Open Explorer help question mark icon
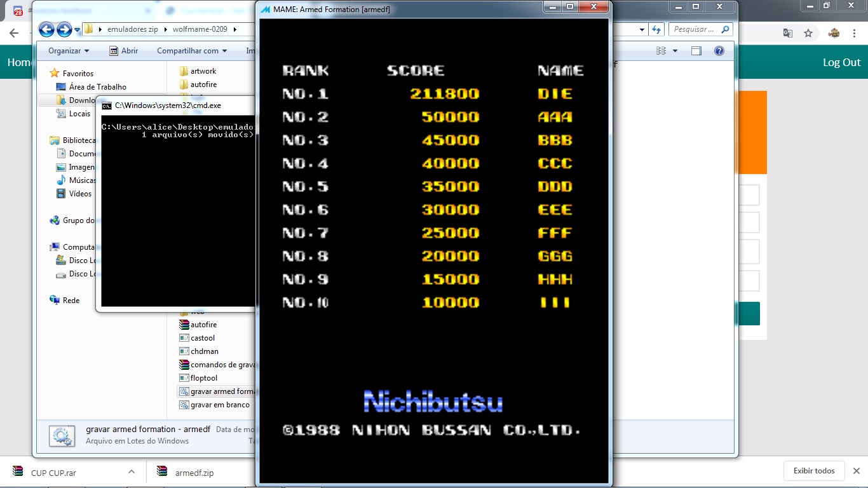The width and height of the screenshot is (868, 488). [719, 51]
